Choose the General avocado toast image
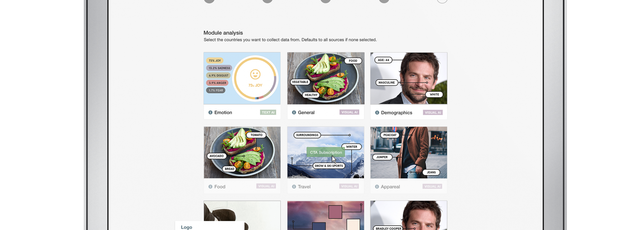This screenshot has height=230, width=644. point(326,78)
